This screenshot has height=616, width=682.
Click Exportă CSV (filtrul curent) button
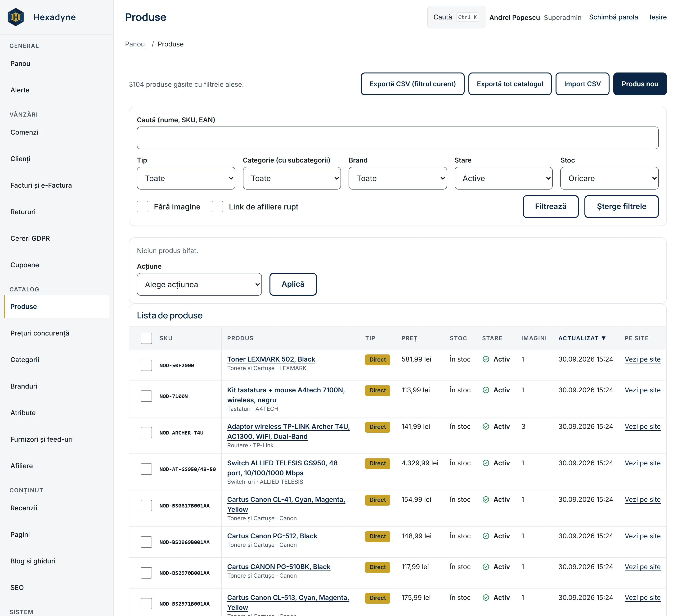click(412, 84)
